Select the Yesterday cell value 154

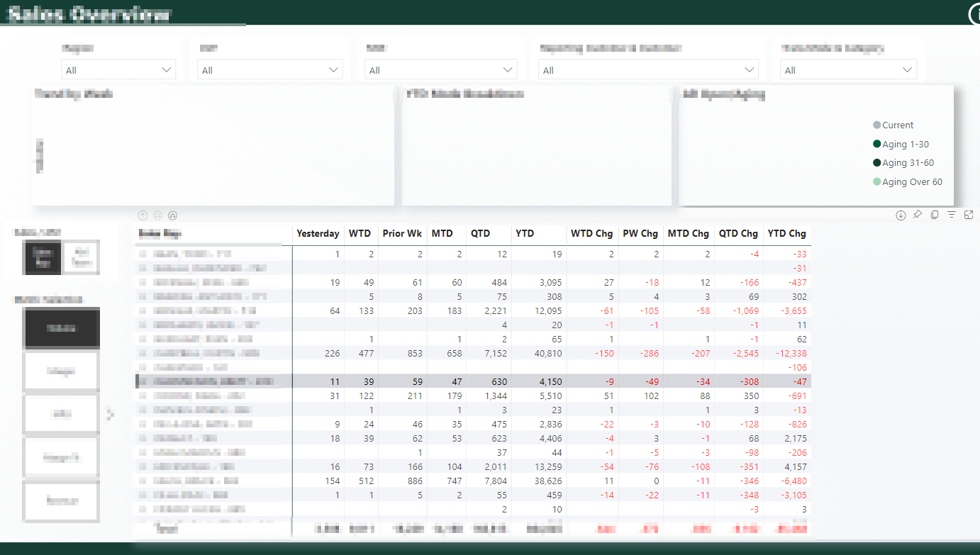point(331,481)
